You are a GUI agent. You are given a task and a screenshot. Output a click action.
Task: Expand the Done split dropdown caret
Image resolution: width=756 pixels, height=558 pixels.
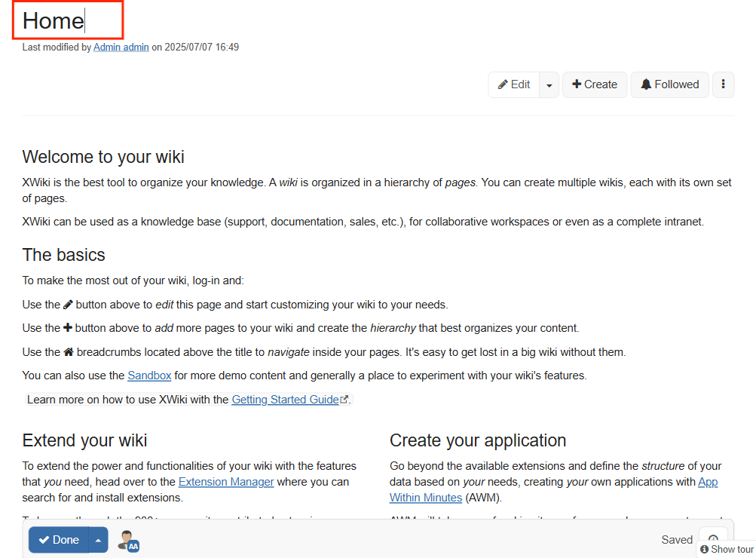(x=98, y=540)
